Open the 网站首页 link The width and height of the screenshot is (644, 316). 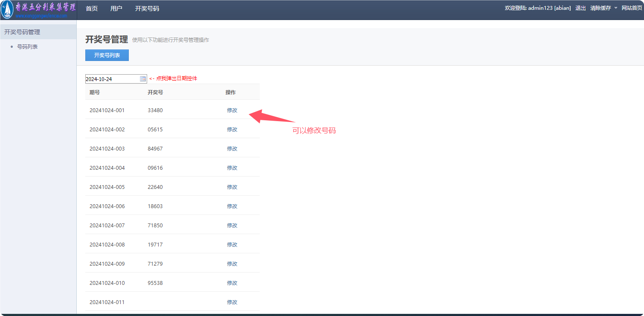coord(632,8)
